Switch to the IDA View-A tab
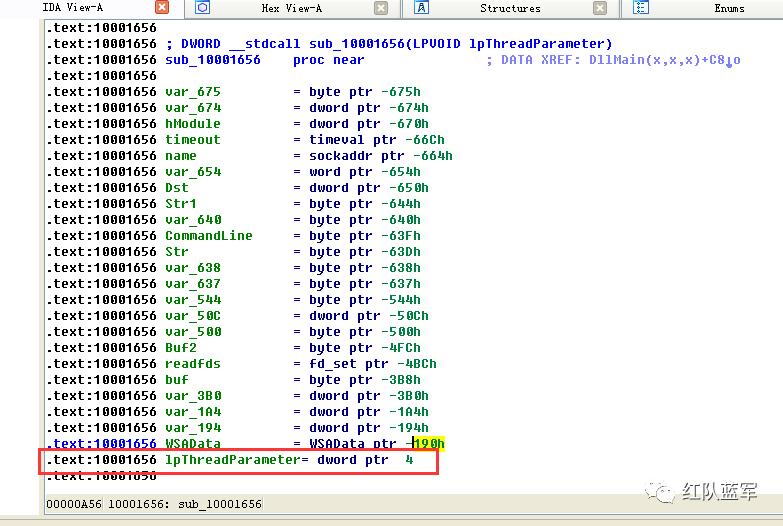This screenshot has width=783, height=526. [x=72, y=7]
